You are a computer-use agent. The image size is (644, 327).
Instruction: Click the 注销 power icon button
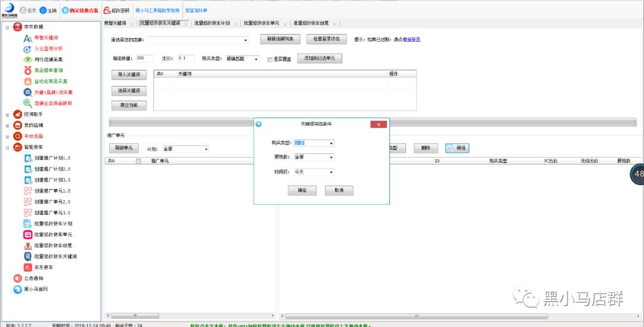point(48,10)
